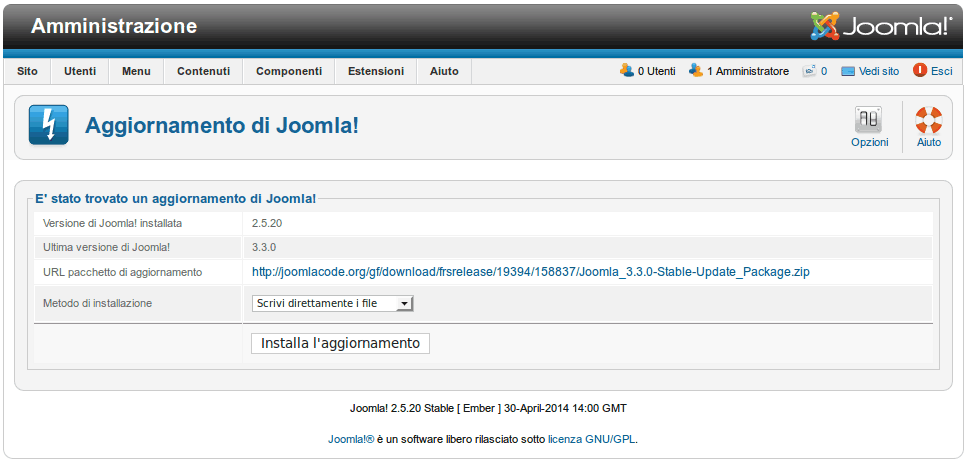The width and height of the screenshot is (965, 465).
Task: Open the Sito menu
Action: tap(27, 71)
